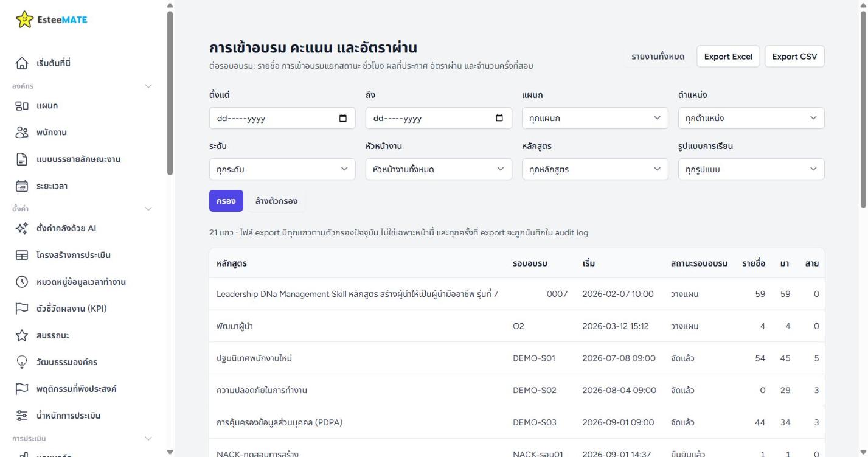
Task: Open the calendar picker in ตั้งแต่ field
Action: 343,118
